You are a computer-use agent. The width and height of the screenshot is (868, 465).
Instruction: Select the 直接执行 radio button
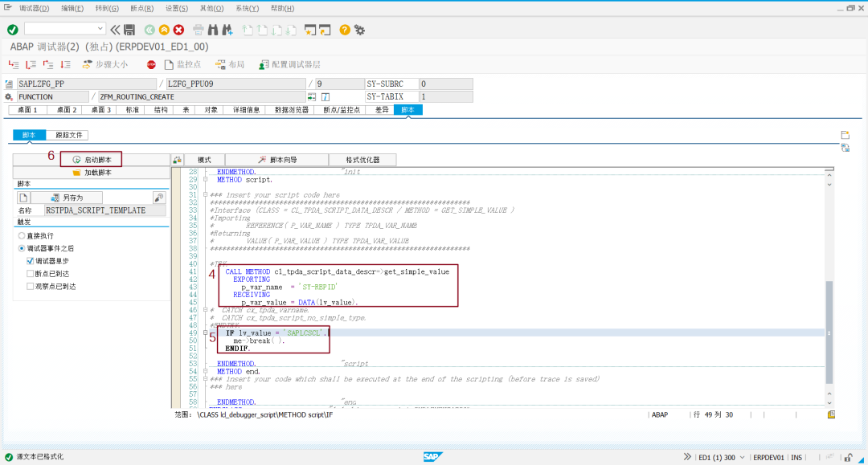pyautogui.click(x=22, y=235)
